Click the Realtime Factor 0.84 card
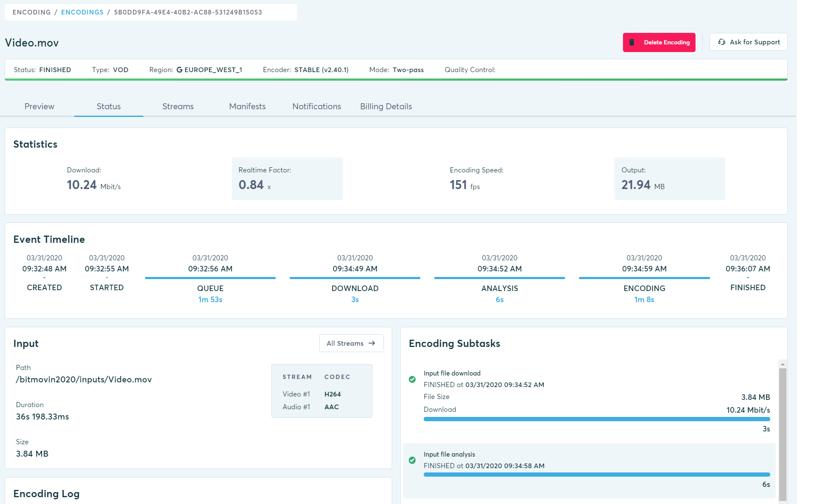Viewport: 815px width, 504px height. (x=287, y=179)
